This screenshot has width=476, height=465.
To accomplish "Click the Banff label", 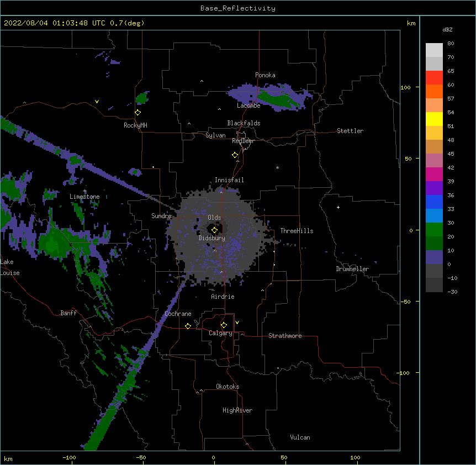I will 68,313.
